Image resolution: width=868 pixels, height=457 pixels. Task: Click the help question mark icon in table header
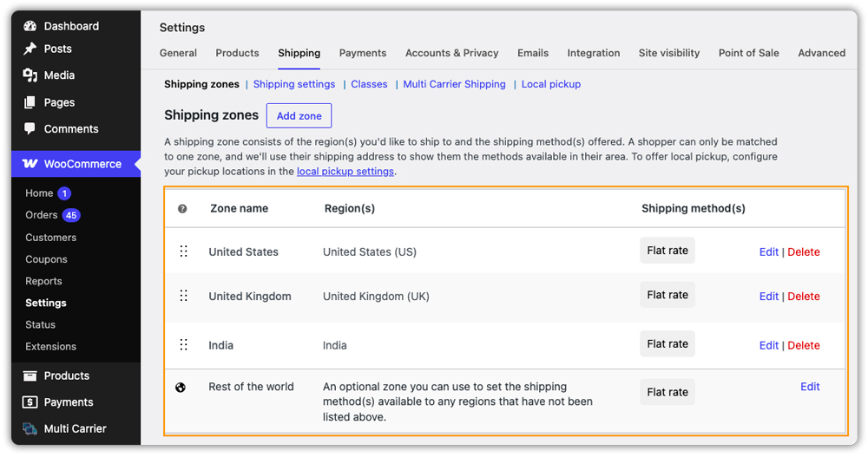click(182, 209)
